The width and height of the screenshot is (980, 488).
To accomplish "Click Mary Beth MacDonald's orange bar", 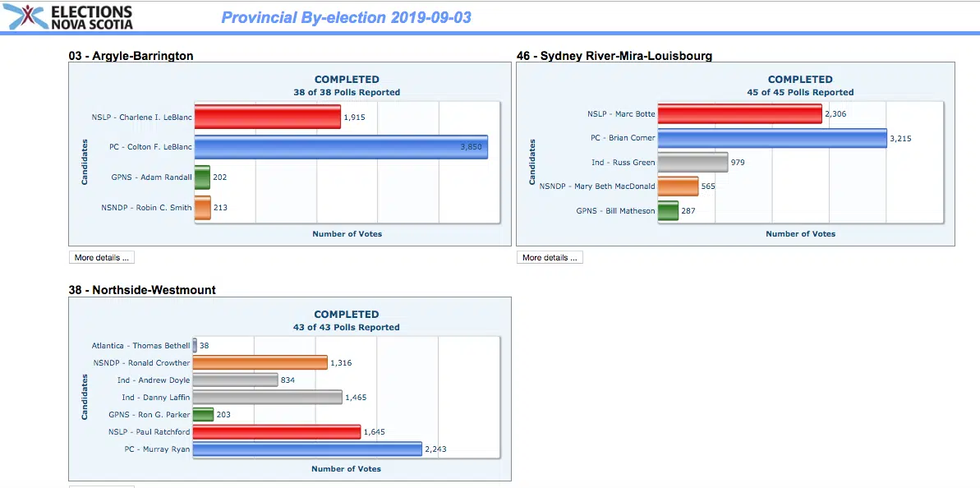I will (678, 186).
